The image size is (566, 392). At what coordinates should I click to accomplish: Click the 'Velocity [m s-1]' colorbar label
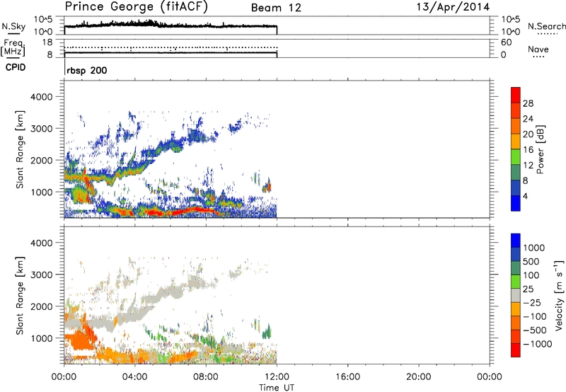(x=559, y=295)
